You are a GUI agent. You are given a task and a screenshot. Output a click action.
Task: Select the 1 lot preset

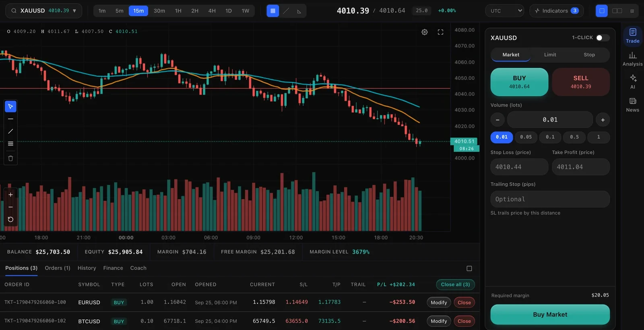[599, 137]
